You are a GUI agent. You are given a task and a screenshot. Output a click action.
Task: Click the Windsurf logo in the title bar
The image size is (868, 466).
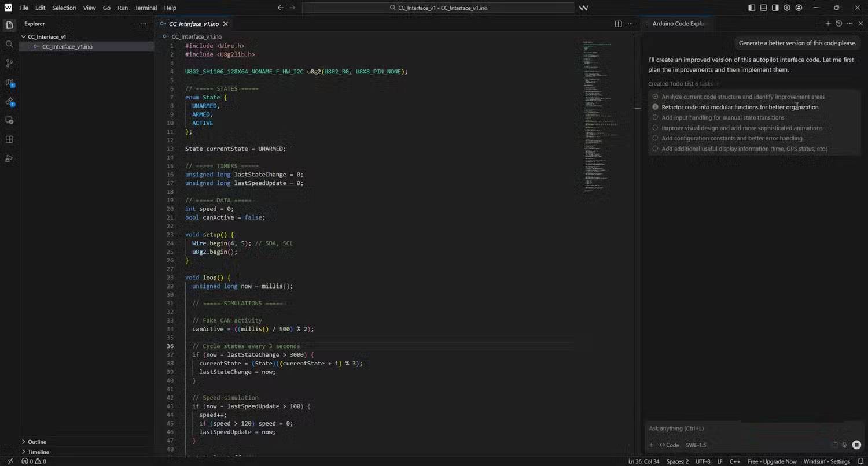tap(8, 8)
